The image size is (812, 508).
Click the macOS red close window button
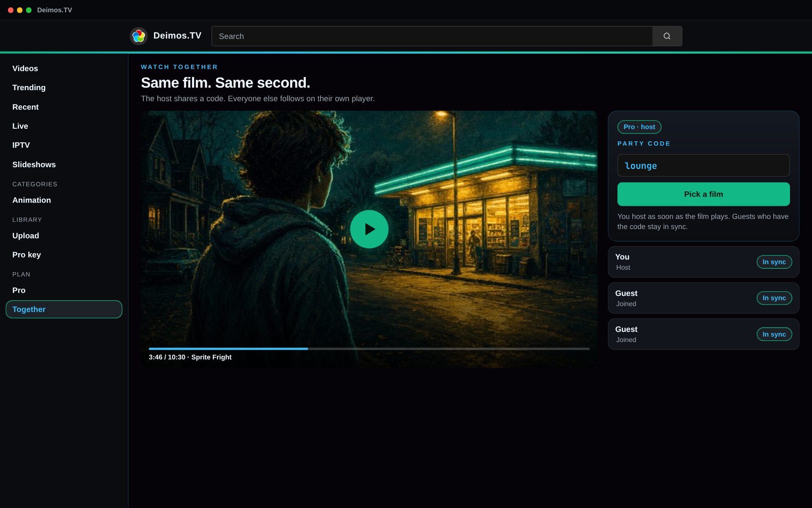11,10
